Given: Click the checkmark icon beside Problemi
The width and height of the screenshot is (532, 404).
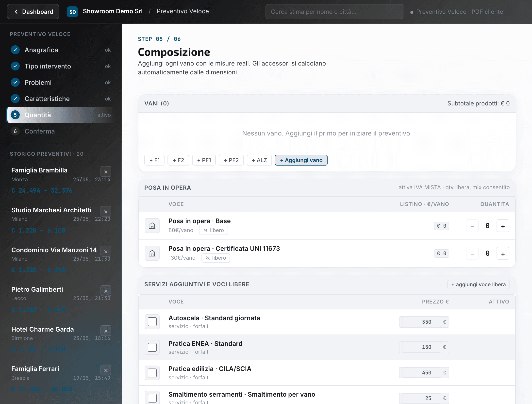Looking at the screenshot, I should (x=15, y=82).
